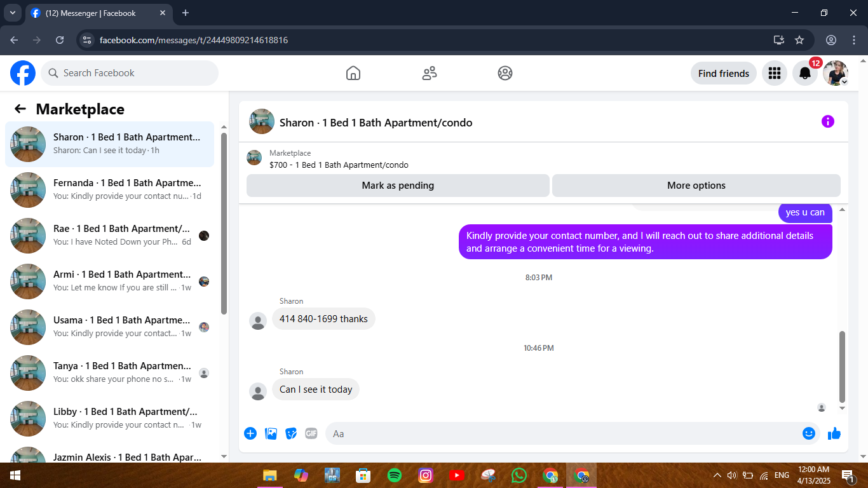The height and width of the screenshot is (488, 868).
Task: Choose a sticker with the sticker icon
Action: (291, 433)
